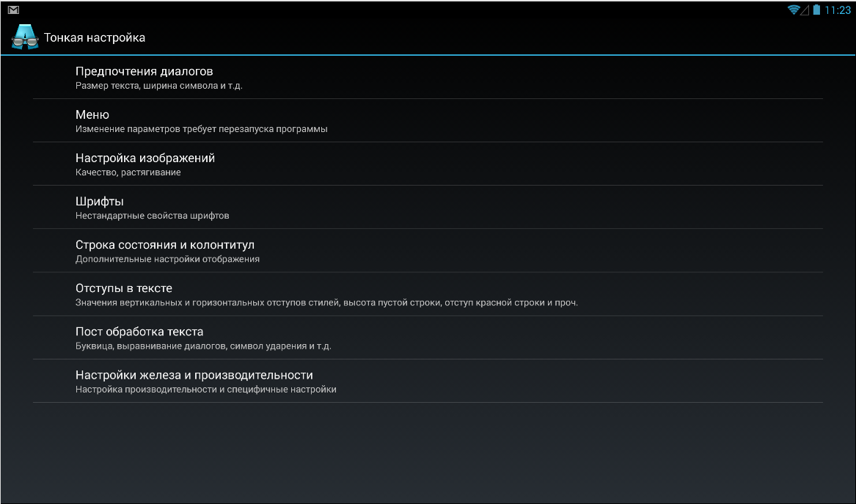The image size is (856, 504).
Task: Tap the Gmail notification icon
Action: pos(13,10)
